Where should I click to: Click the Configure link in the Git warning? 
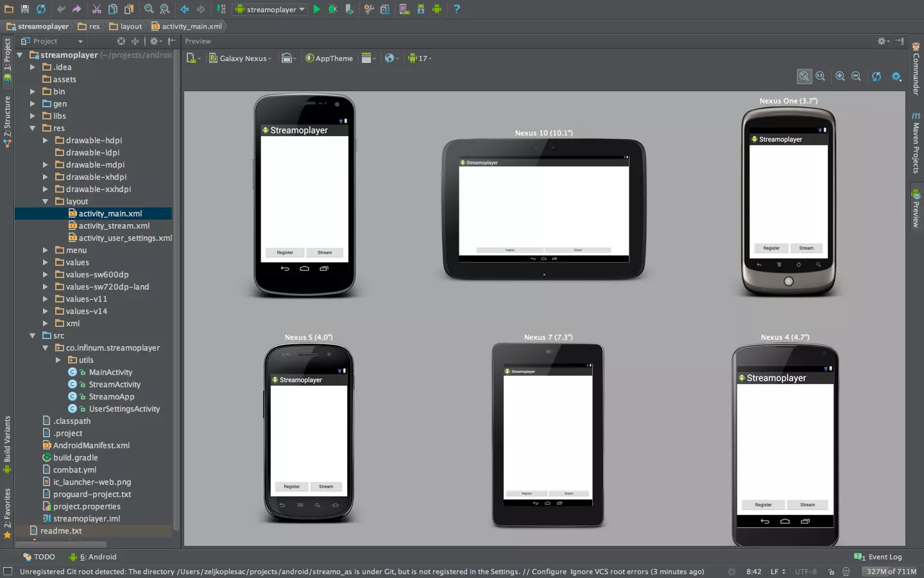(x=548, y=572)
